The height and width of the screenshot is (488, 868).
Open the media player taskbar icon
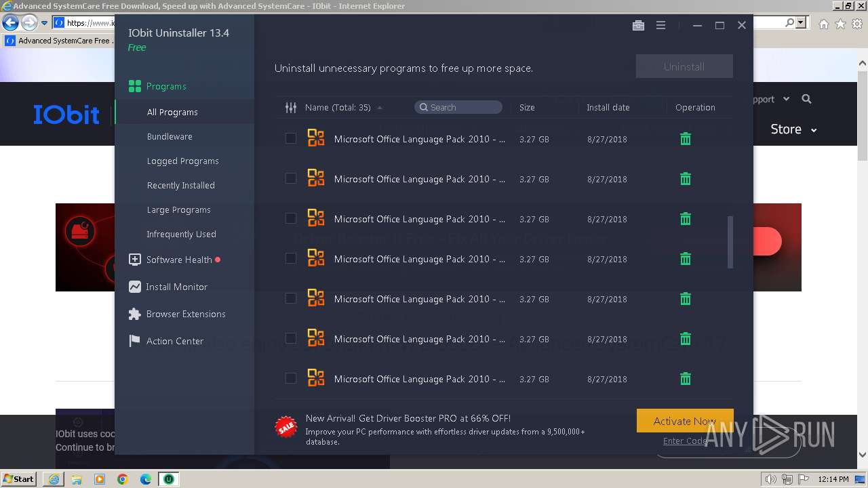[x=100, y=479]
